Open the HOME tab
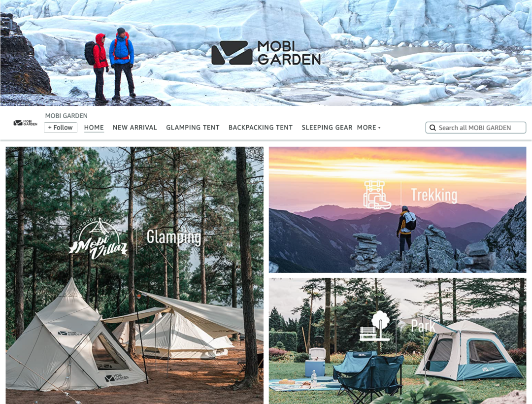532x404 pixels. point(94,128)
